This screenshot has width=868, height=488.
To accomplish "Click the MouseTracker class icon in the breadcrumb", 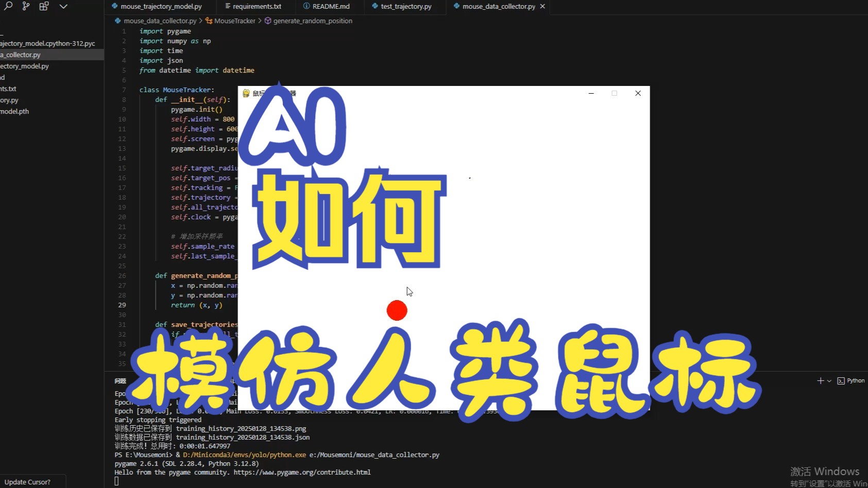I will coord(209,21).
